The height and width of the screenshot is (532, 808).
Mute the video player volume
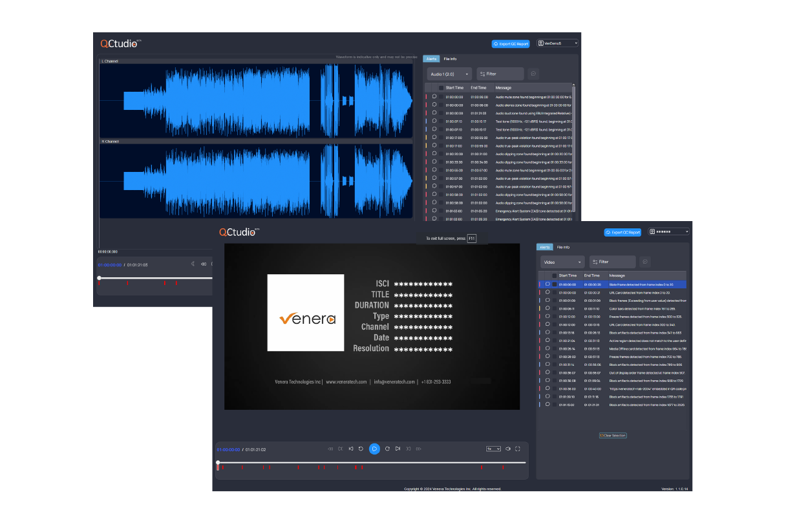click(x=508, y=449)
